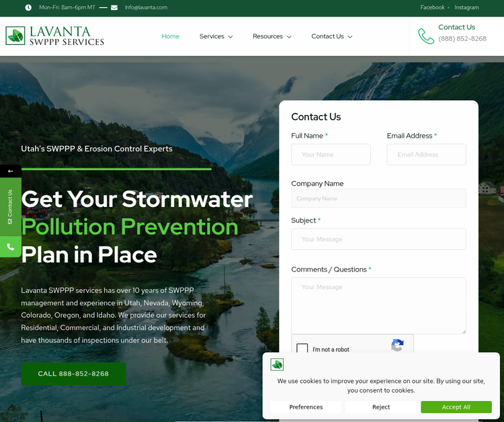Expand the Services dropdown menu
The width and height of the screenshot is (504, 422).
(x=216, y=36)
